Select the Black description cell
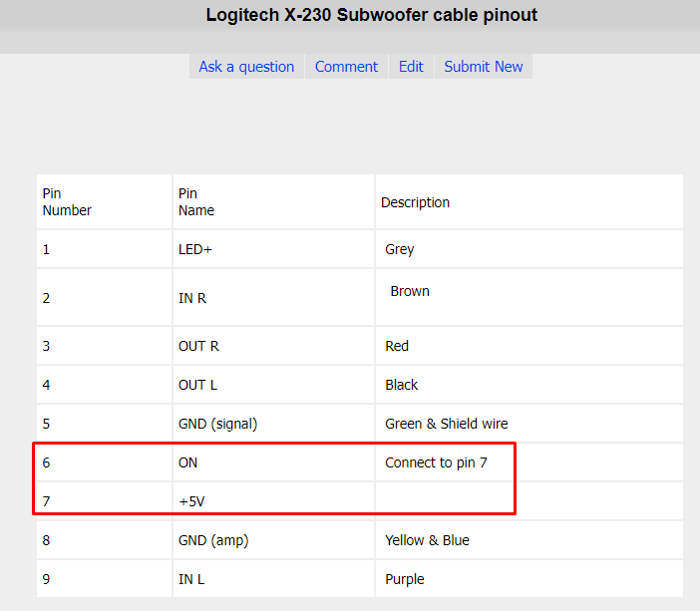 529,385
